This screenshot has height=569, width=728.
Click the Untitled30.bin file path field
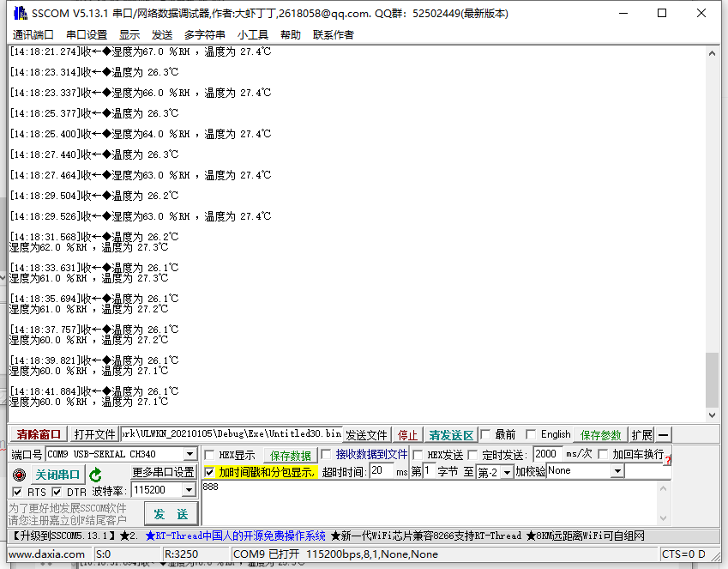point(232,433)
